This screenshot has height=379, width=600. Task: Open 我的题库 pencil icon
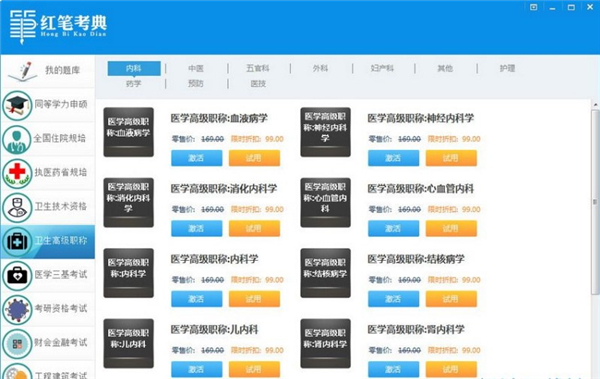[x=23, y=71]
